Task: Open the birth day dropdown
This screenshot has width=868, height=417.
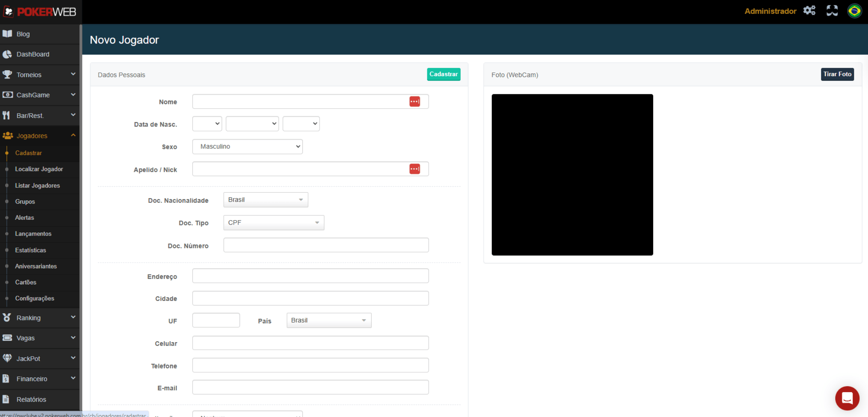Action: (x=207, y=124)
